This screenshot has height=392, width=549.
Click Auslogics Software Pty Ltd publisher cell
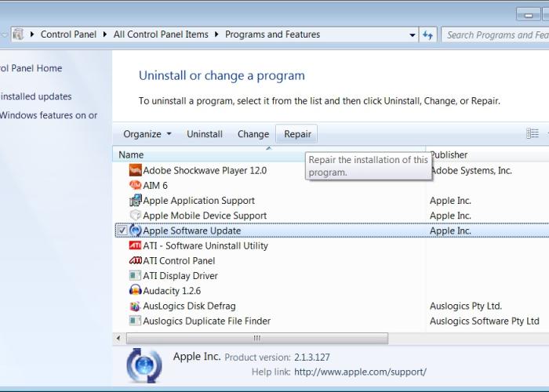(484, 321)
